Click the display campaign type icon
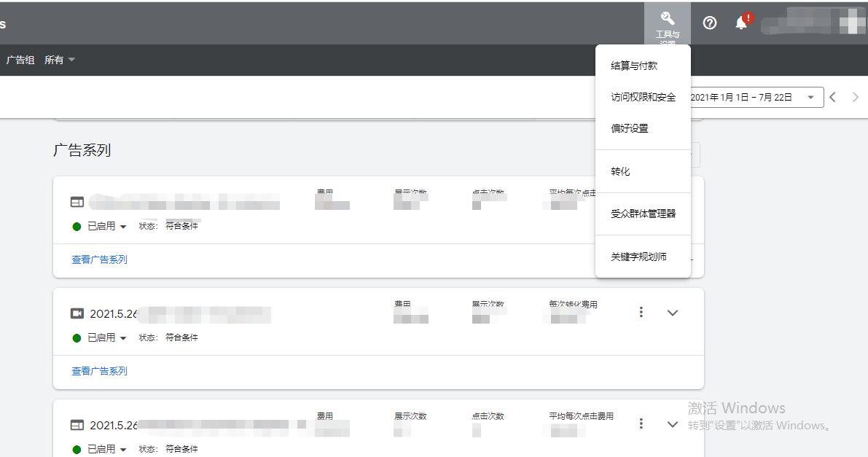 point(79,202)
